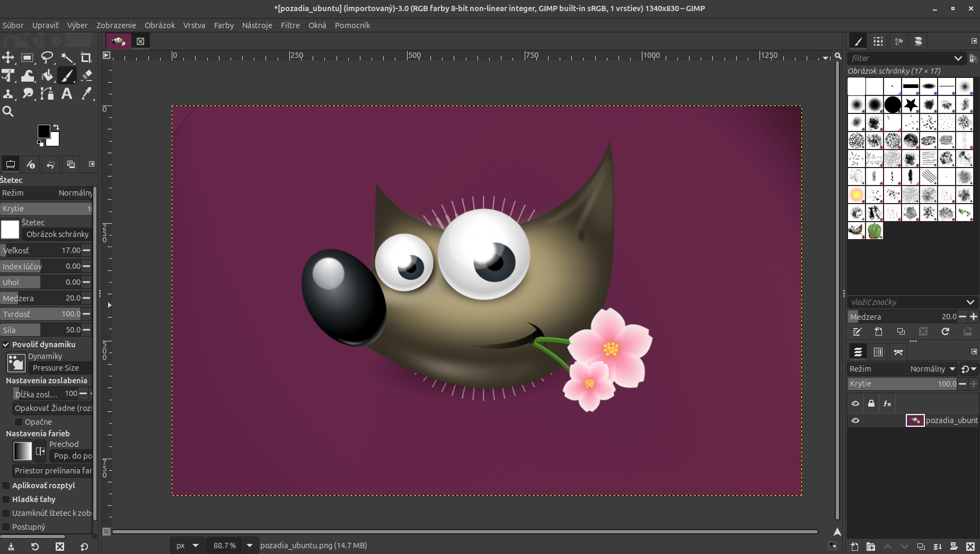Open the Nástroje menu

pyautogui.click(x=257, y=25)
